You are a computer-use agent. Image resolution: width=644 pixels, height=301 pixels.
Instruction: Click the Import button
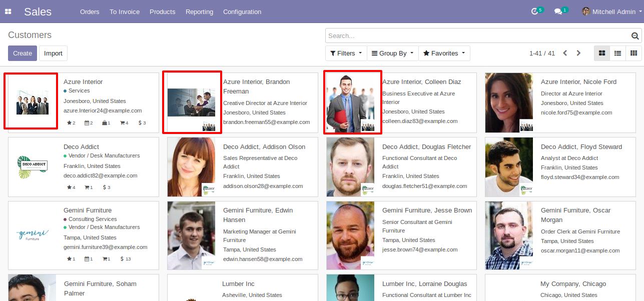[x=53, y=53]
